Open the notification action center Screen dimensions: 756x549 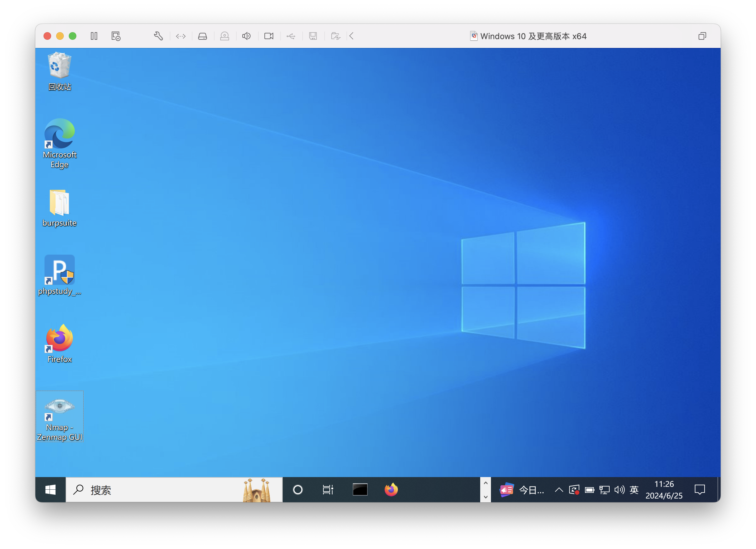point(700,490)
